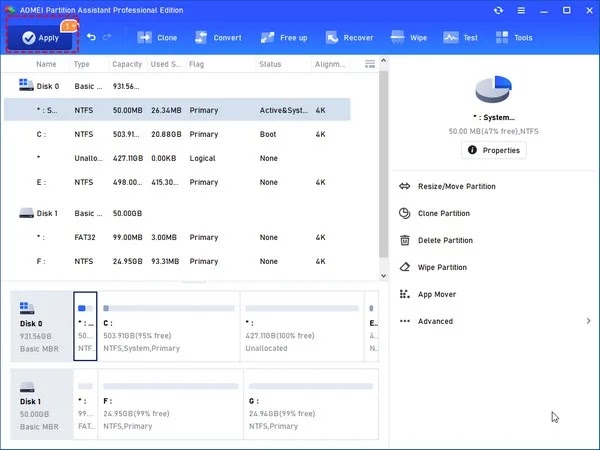The height and width of the screenshot is (450, 600).
Task: Sort by Status column header
Action: pos(270,64)
